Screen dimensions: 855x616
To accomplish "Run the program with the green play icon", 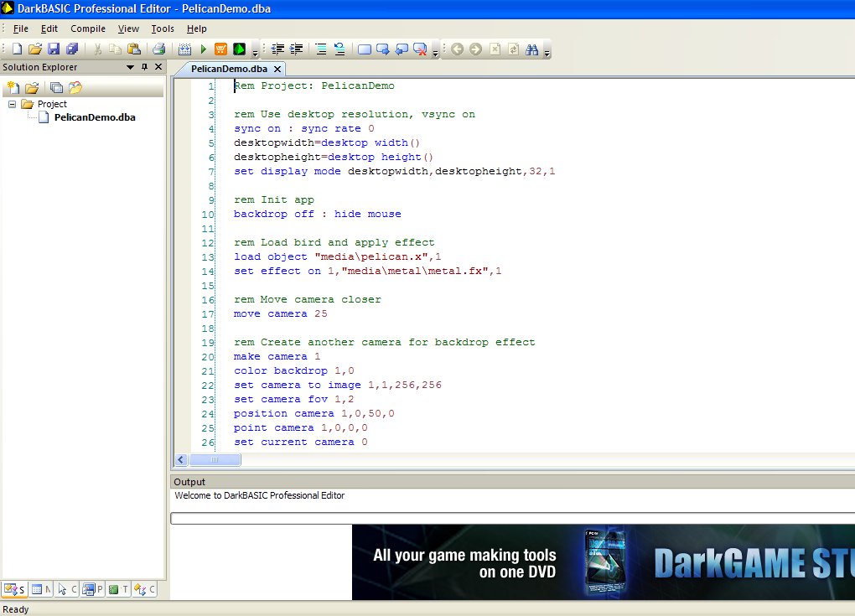I will [203, 48].
